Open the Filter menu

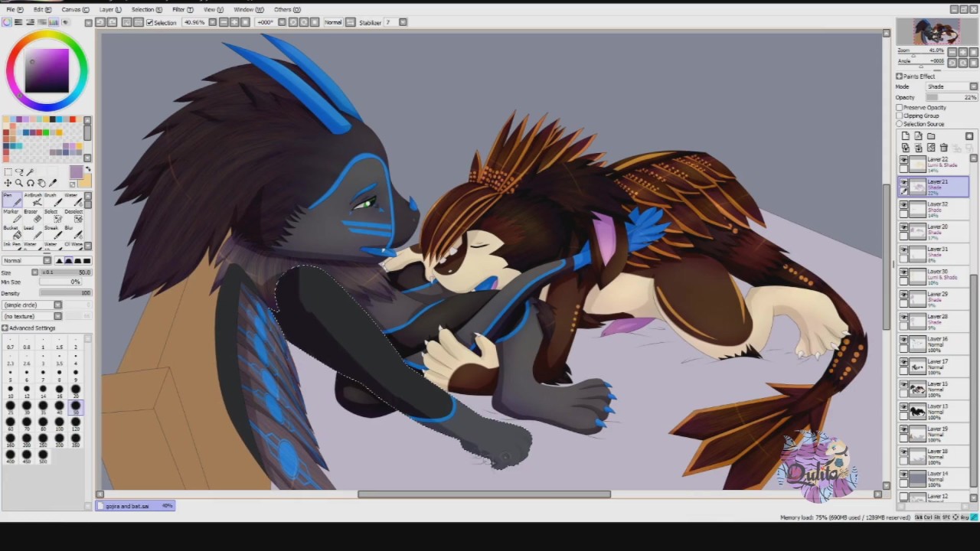coord(181,9)
